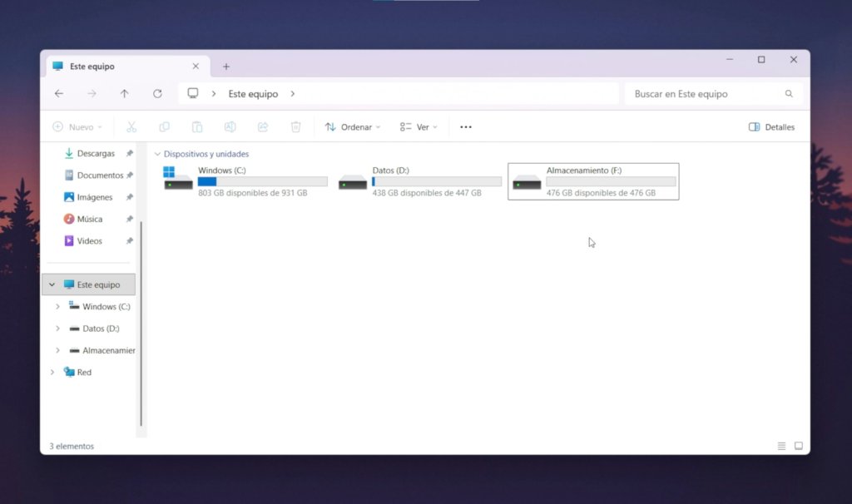
Task: Expand the Red node in sidebar
Action: coord(52,373)
